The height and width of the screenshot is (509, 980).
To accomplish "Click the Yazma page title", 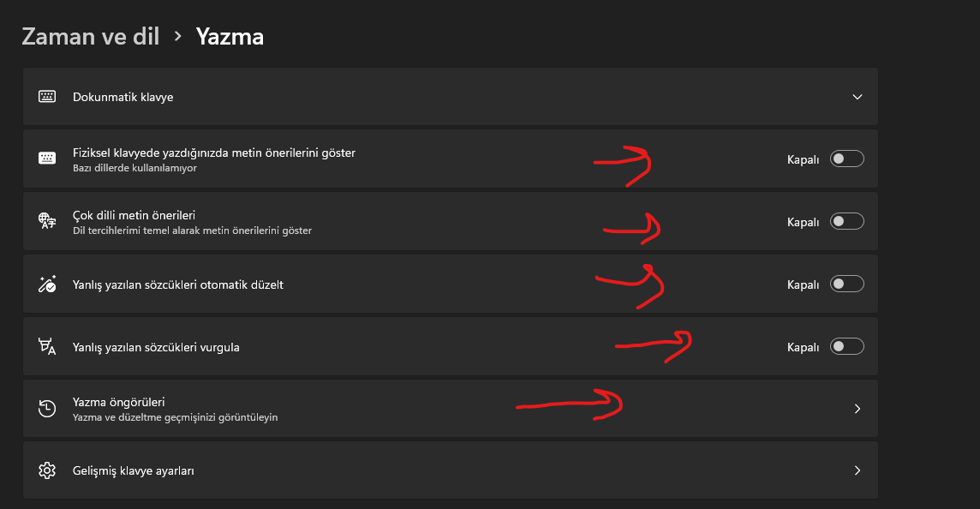I will point(230,36).
